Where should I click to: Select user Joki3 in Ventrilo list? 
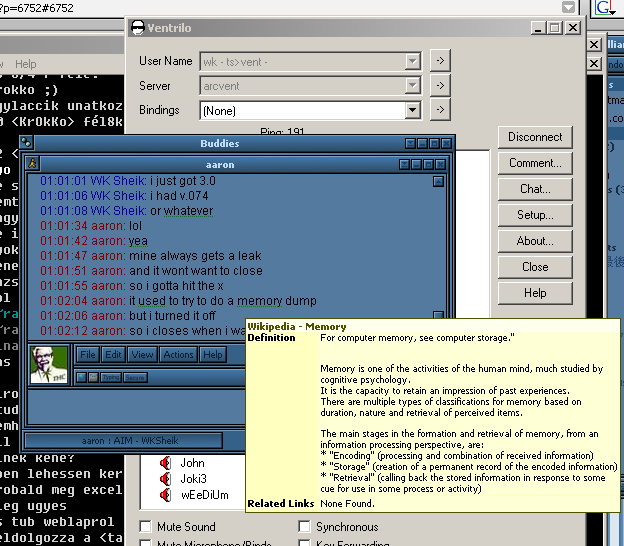click(x=194, y=479)
